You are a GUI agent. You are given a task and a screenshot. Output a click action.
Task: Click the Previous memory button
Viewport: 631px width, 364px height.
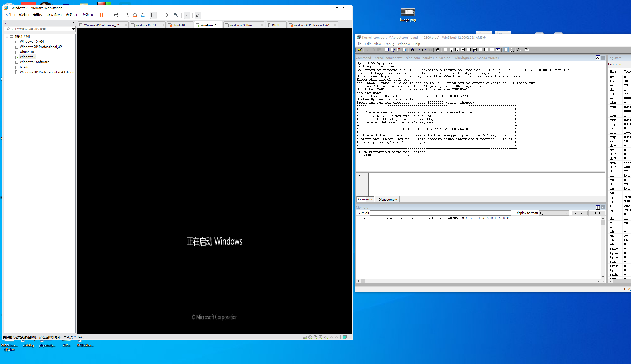point(579,213)
